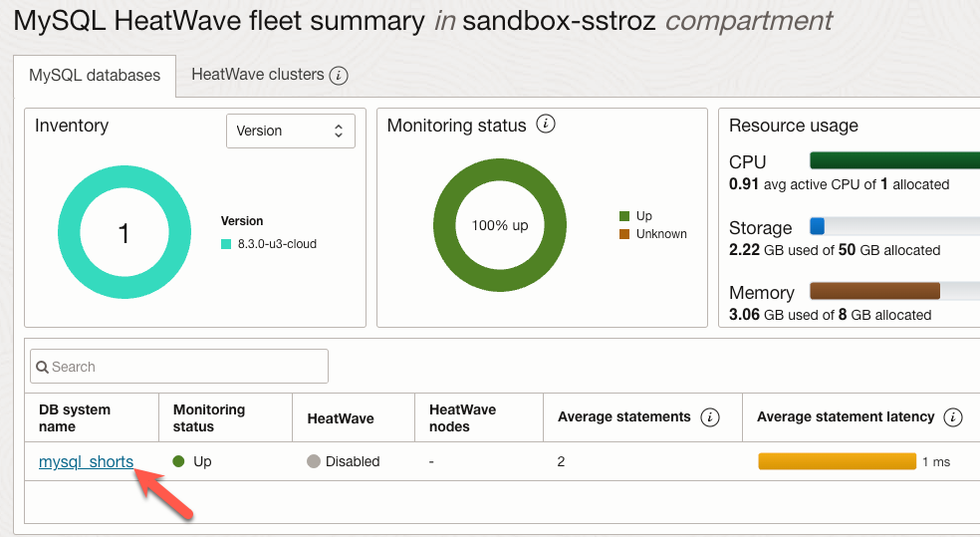Open the Version dropdown in Inventory

click(291, 131)
